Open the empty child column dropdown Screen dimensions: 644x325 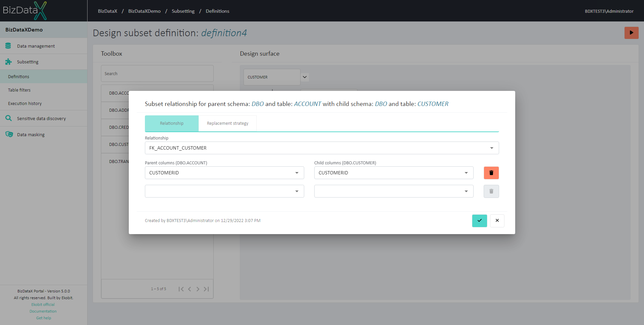394,191
